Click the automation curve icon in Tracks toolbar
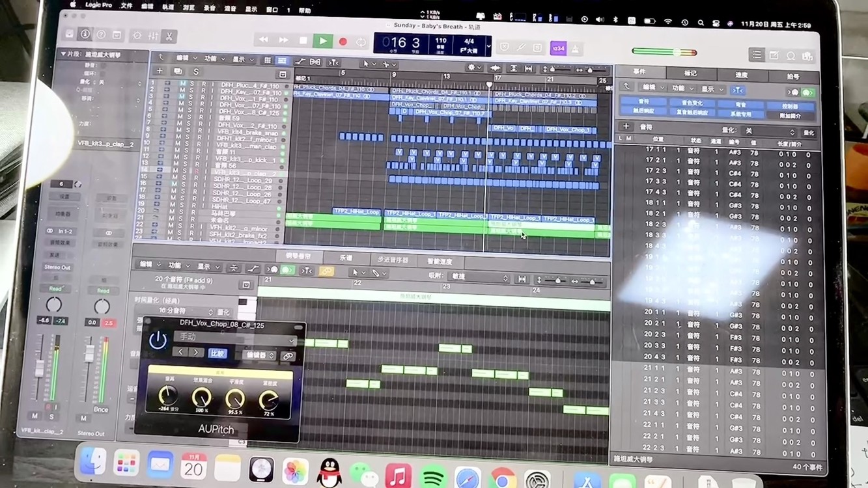This screenshot has height=488, width=868. click(x=301, y=60)
